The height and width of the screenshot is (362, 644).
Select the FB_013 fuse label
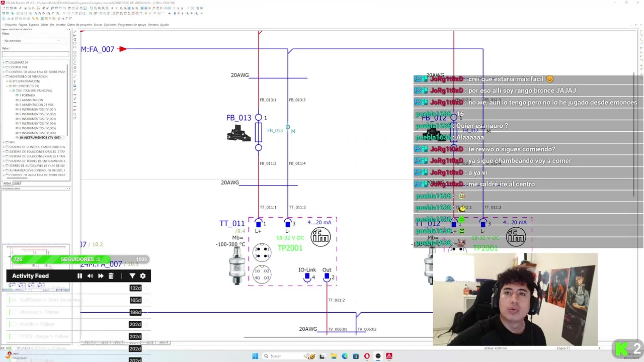pos(238,118)
